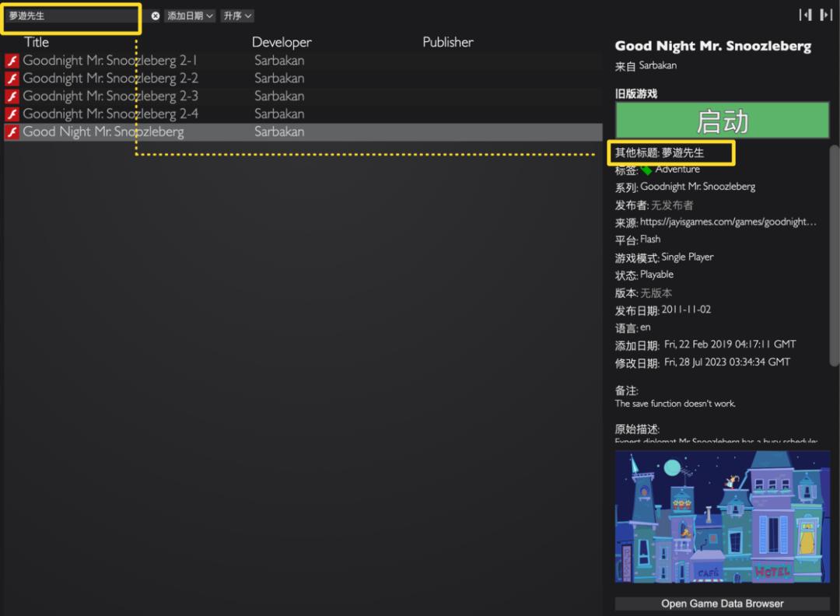Click the Good Night Mr. Snoozleberg heading
The height and width of the screenshot is (616, 840).
(713, 46)
